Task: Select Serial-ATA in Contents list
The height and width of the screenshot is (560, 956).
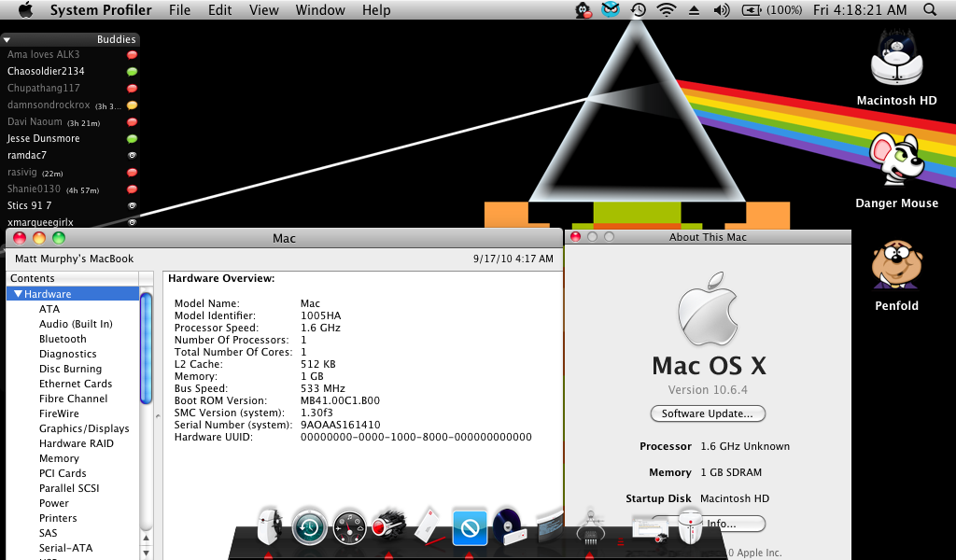Action: (x=66, y=548)
